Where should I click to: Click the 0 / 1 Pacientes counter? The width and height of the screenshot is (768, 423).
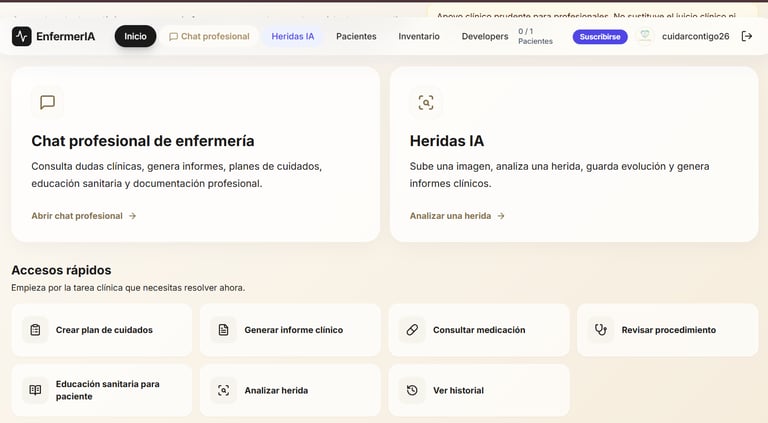535,36
